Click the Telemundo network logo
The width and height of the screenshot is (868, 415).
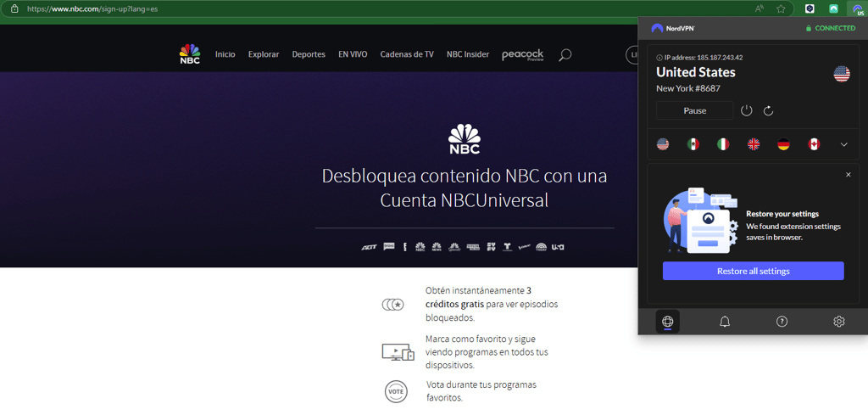coord(508,247)
